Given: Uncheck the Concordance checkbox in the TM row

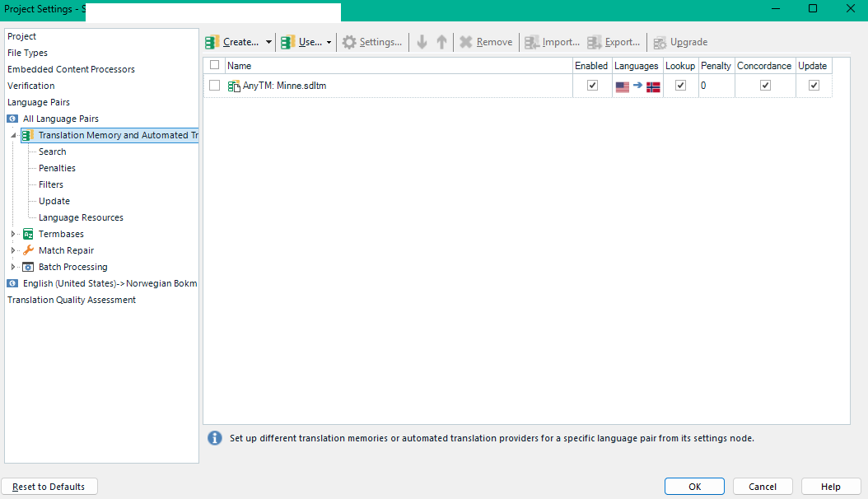Looking at the screenshot, I should (763, 86).
